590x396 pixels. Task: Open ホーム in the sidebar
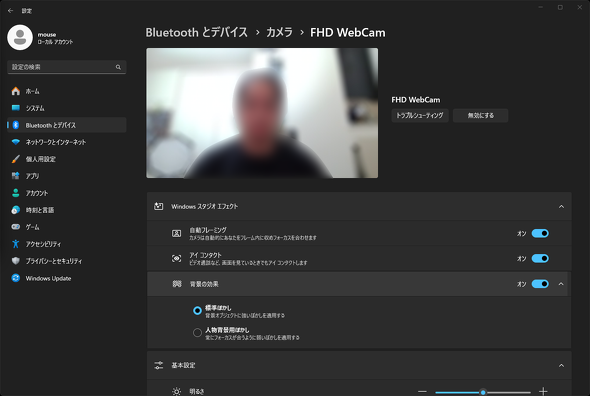pyautogui.click(x=67, y=91)
